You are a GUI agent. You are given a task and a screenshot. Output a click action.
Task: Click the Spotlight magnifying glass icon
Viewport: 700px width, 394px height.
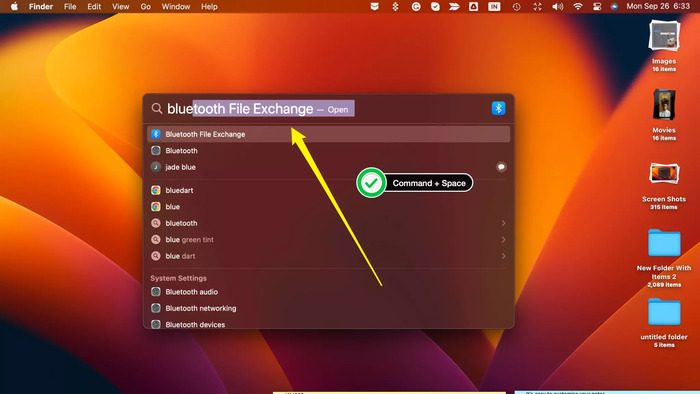(x=156, y=108)
